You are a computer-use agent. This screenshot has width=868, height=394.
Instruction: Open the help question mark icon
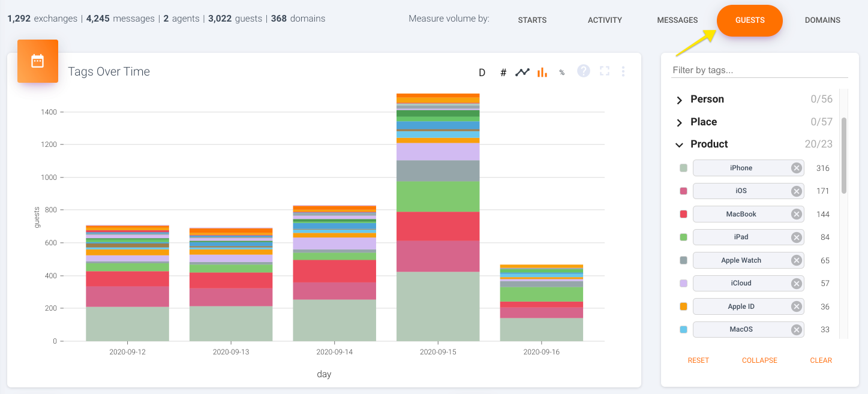584,71
